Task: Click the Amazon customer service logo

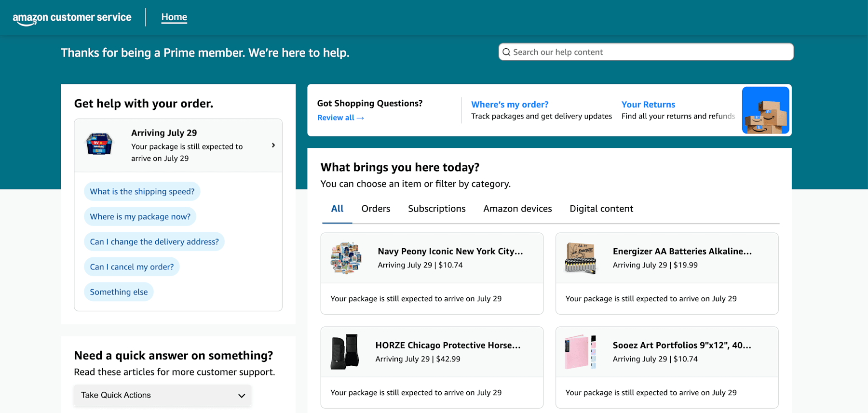Action: (x=72, y=18)
